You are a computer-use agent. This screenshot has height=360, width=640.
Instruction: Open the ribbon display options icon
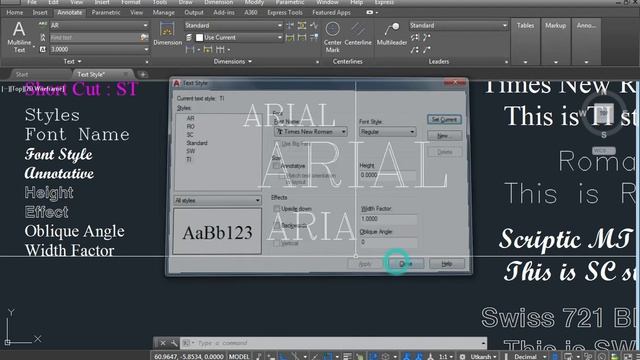pos(371,13)
